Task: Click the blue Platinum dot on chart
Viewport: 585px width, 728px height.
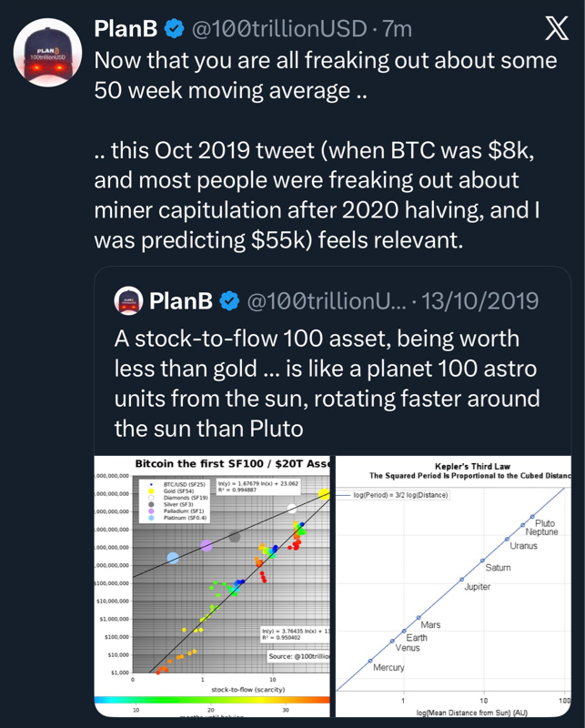Action: 173,558
